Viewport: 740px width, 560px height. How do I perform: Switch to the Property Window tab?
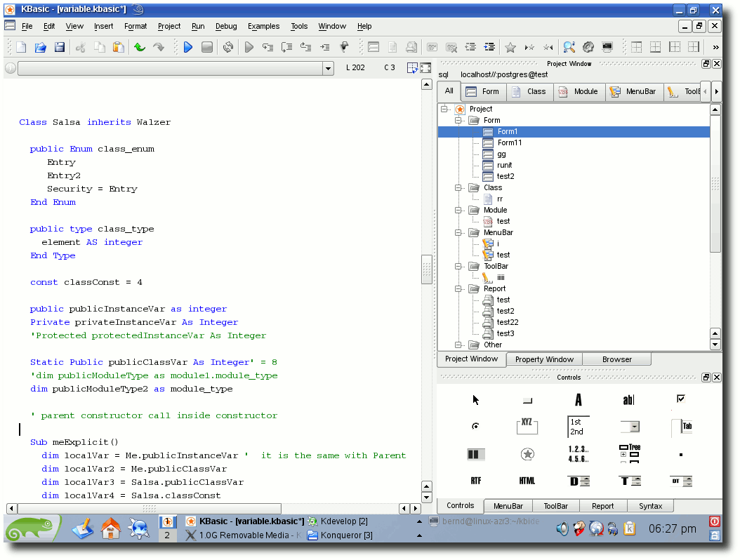(x=544, y=359)
